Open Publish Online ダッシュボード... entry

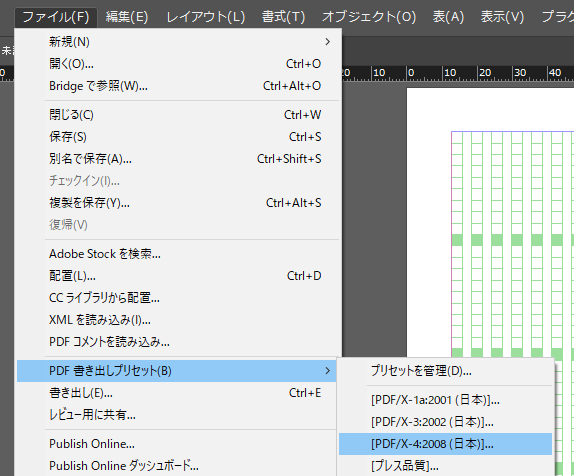click(x=177, y=465)
